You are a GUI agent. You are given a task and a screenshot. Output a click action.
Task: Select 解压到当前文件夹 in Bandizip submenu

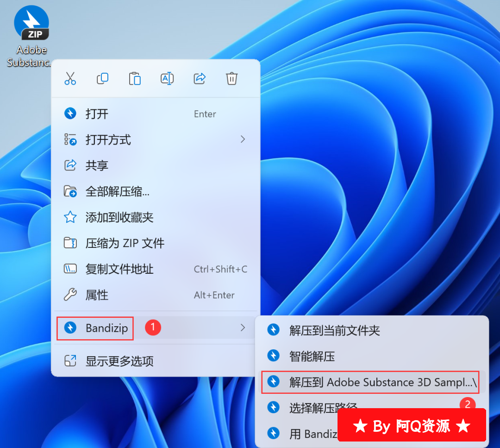coord(334,330)
